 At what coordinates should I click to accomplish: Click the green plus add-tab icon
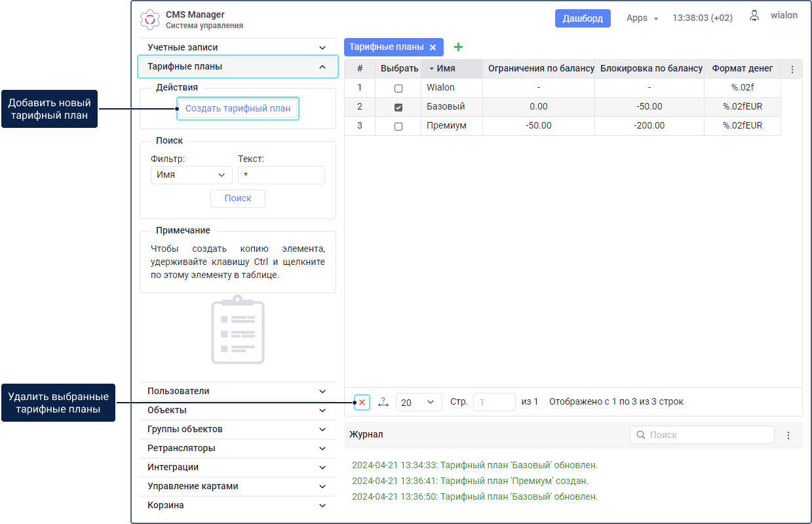tap(458, 47)
